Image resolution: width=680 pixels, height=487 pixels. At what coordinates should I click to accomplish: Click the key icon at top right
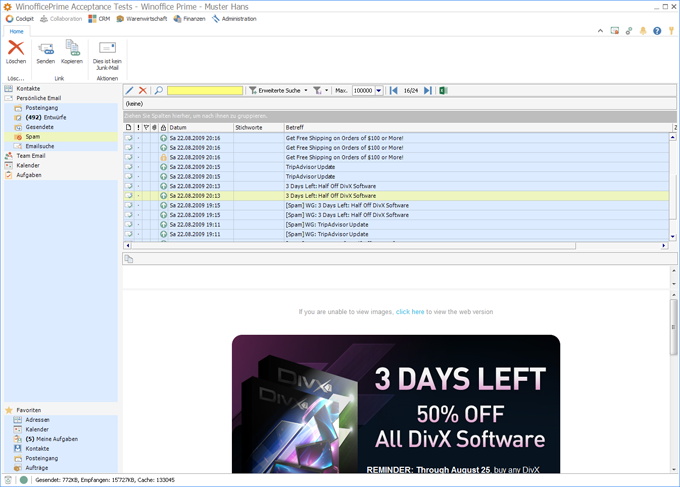click(671, 31)
